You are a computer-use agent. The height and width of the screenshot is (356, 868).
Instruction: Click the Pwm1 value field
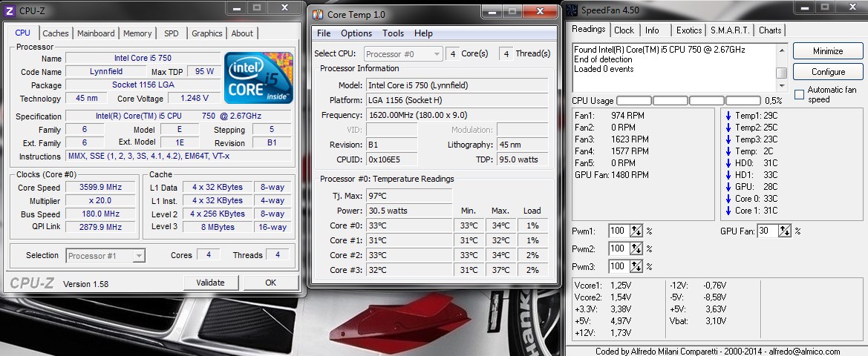pyautogui.click(x=619, y=231)
